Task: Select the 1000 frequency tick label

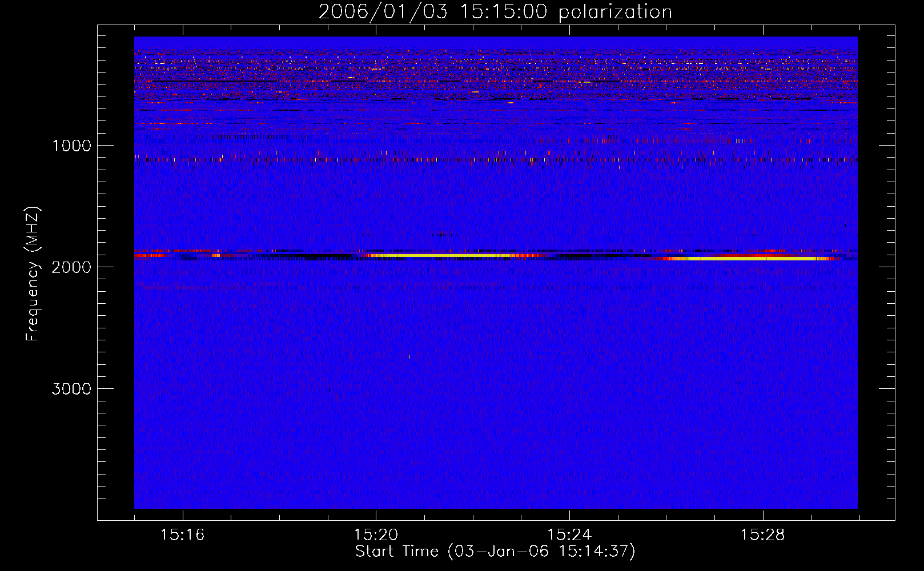Action: click(71, 146)
